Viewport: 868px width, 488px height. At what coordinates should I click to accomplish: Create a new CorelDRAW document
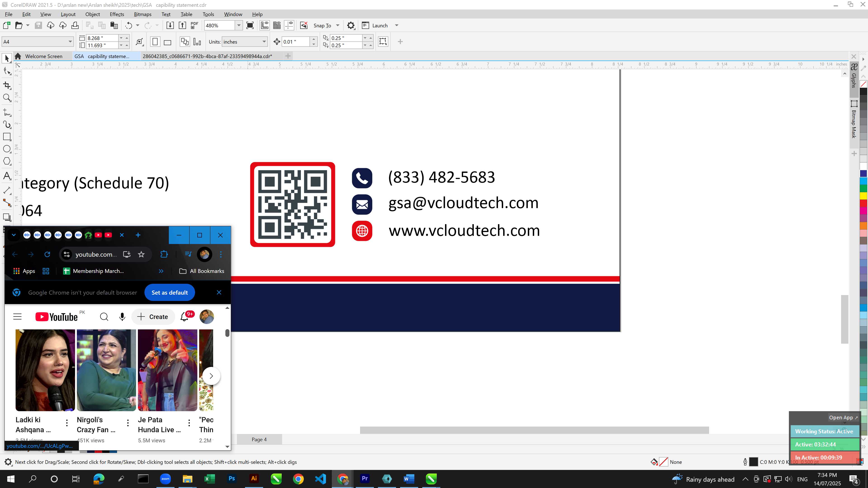coord(6,25)
